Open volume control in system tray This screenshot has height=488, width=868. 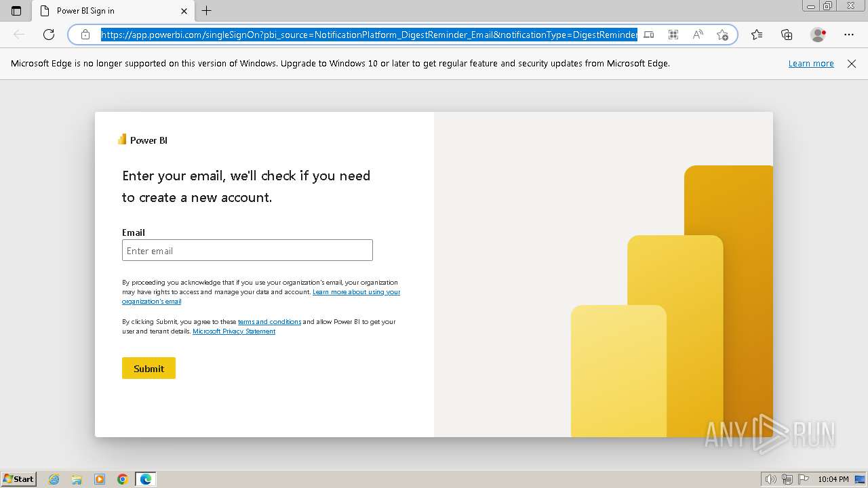pyautogui.click(x=771, y=479)
